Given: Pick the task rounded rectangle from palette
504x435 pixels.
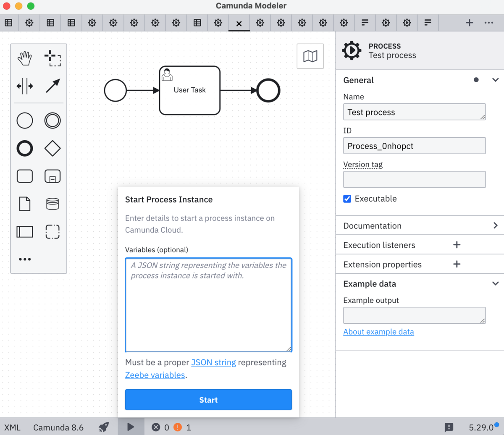Looking at the screenshot, I should pos(25,176).
